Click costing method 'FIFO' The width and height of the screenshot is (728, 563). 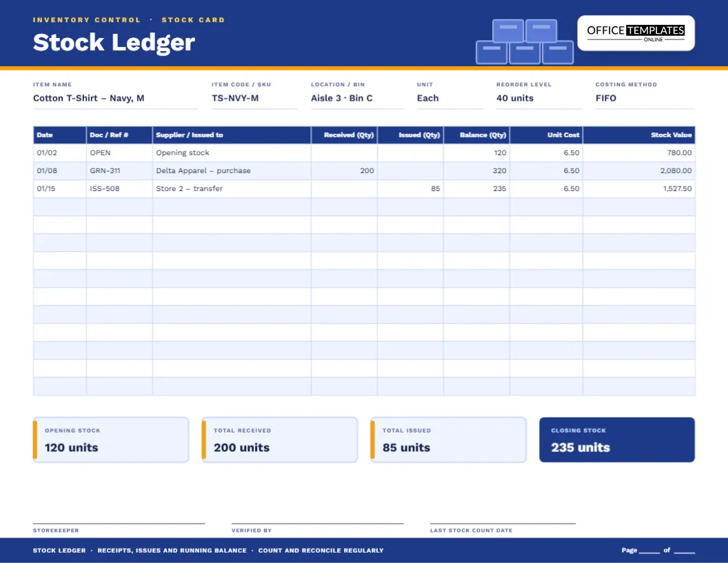[606, 98]
